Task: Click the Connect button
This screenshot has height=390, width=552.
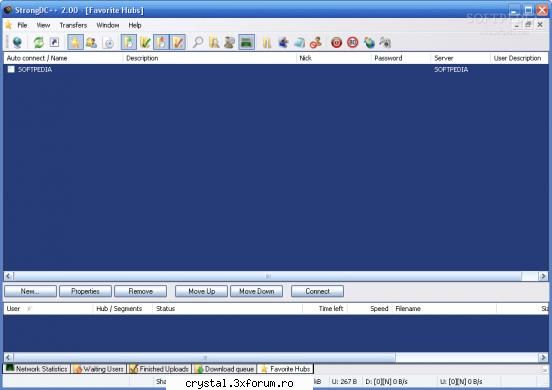Action: pyautogui.click(x=318, y=291)
